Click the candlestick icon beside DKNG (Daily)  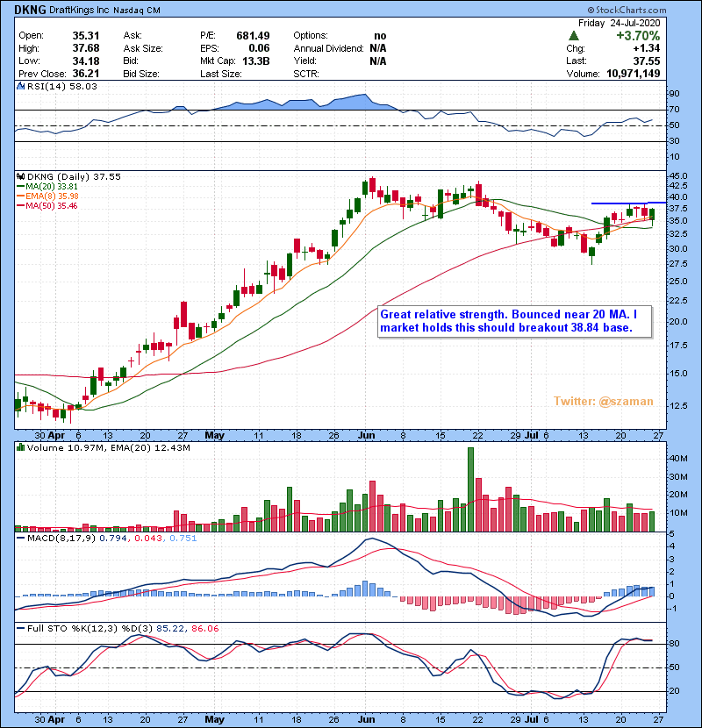coord(20,176)
